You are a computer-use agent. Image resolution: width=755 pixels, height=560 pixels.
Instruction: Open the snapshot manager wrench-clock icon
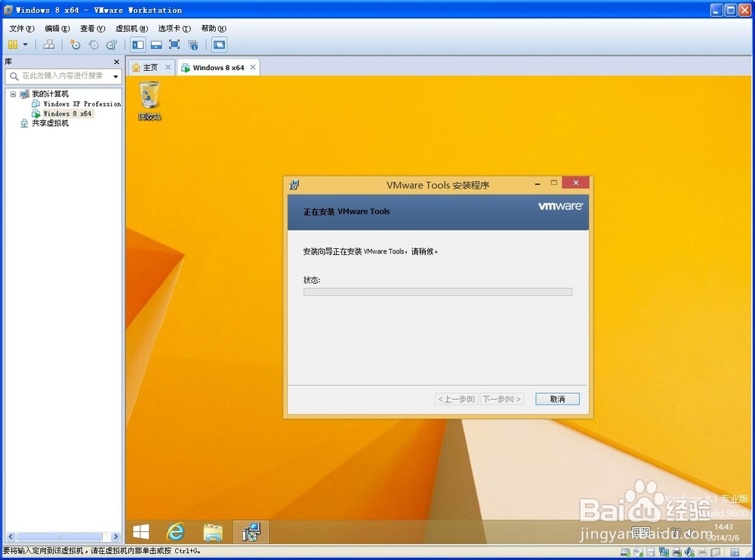[x=112, y=45]
